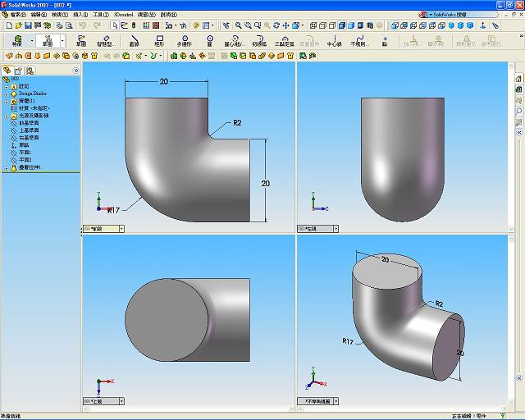Open the 視窗 (Window) menu
Viewport: 525px width, 420px height.
point(147,15)
